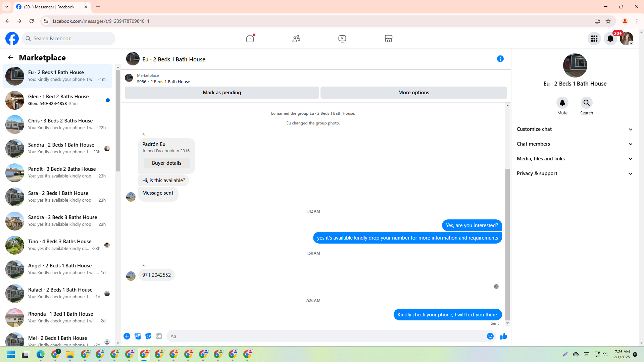Open Eu · 2 Beds 1 Bath House chat
The width and height of the screenshot is (644, 362).
click(x=57, y=76)
